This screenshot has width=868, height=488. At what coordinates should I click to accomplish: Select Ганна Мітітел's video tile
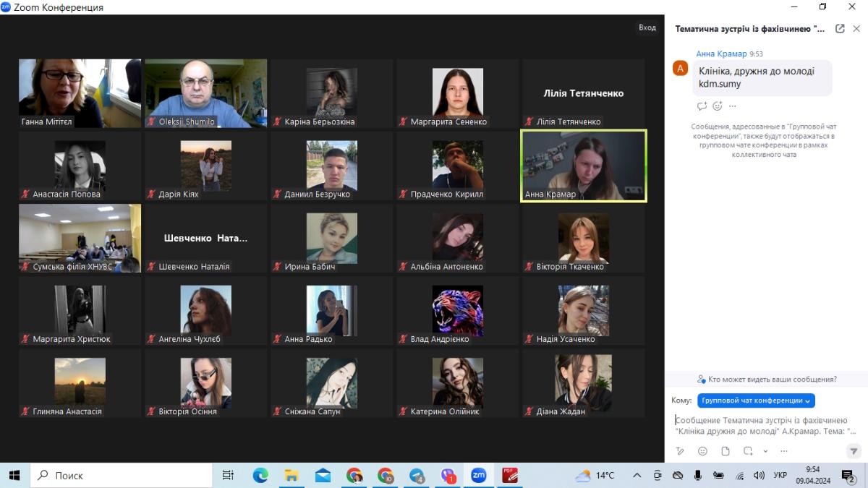pyautogui.click(x=80, y=93)
